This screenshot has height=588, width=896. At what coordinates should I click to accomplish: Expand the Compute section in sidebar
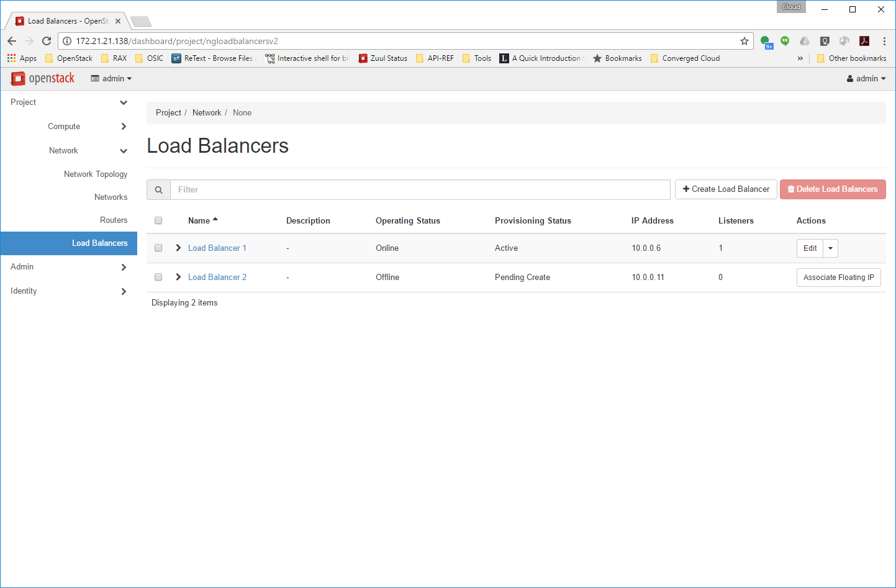click(x=65, y=127)
